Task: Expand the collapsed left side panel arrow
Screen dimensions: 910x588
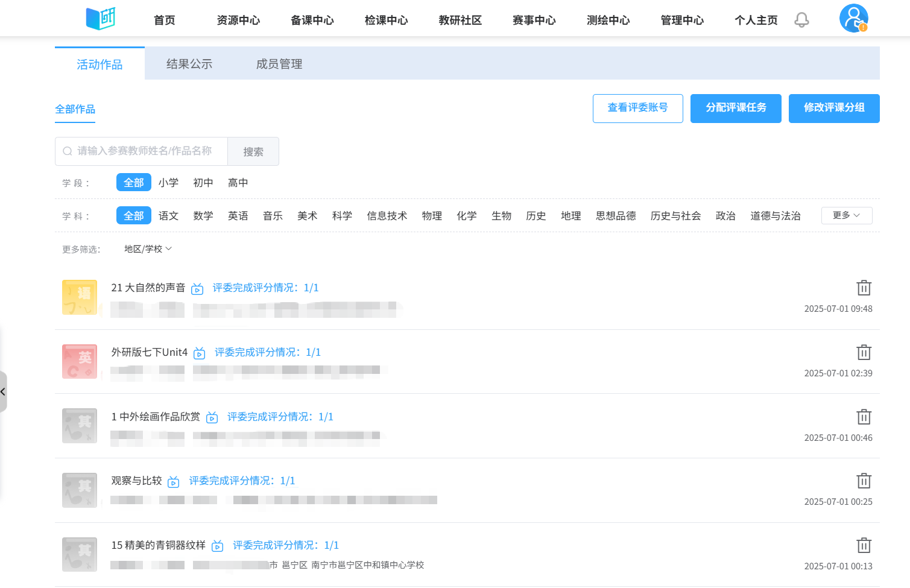Action: [x=3, y=392]
